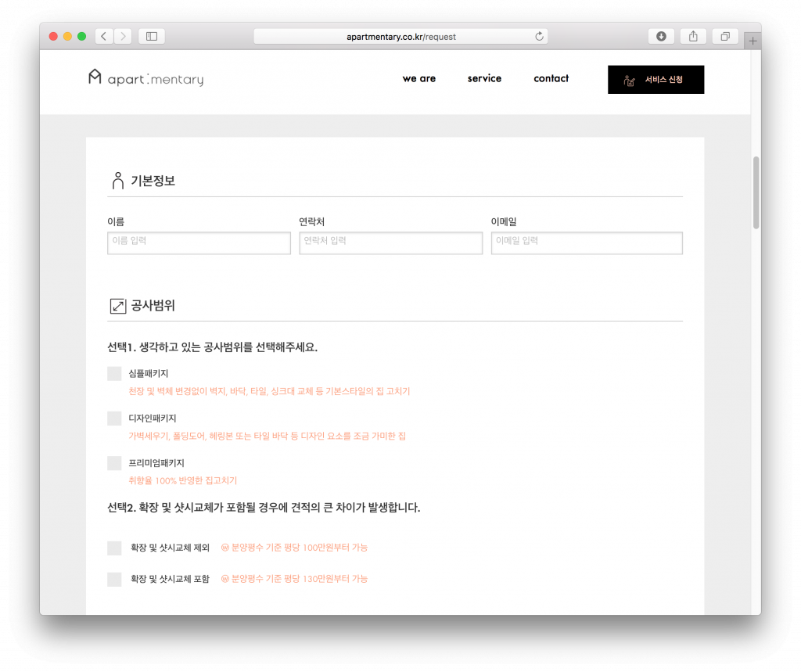This screenshot has width=801, height=672.
Task: Click the 디자인패키지 label text
Action: coord(153,418)
